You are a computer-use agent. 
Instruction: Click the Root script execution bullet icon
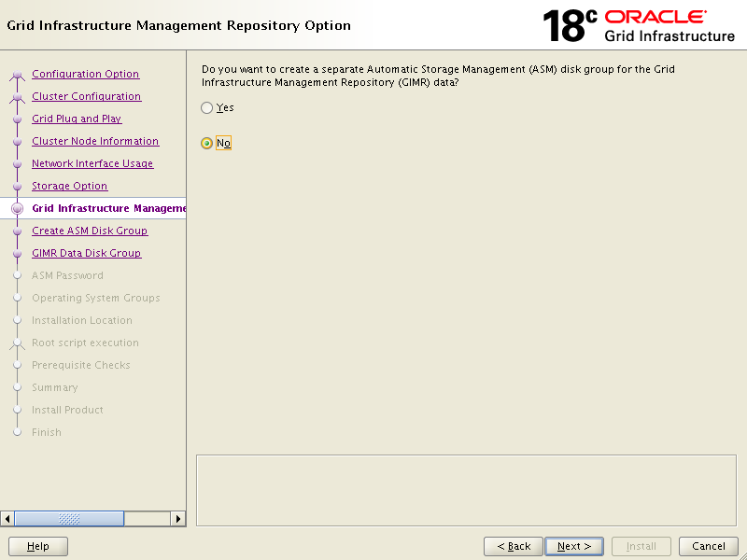click(x=17, y=343)
